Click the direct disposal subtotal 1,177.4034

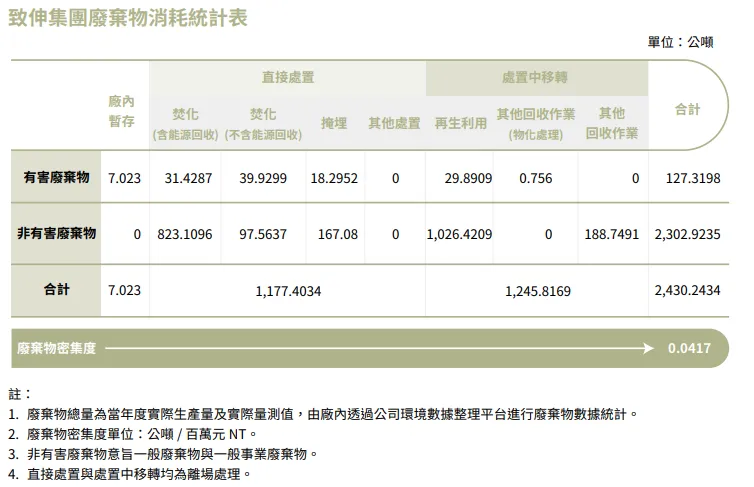287,290
